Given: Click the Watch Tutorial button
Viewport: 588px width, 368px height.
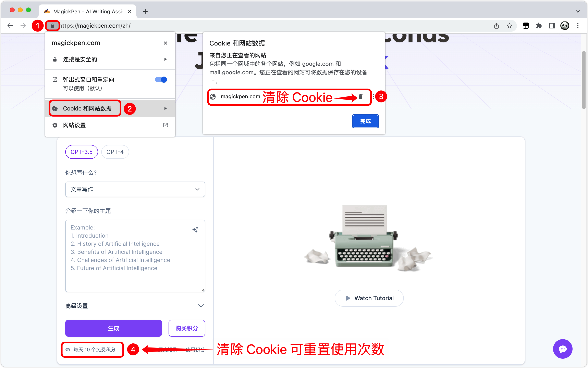Looking at the screenshot, I should click(369, 298).
